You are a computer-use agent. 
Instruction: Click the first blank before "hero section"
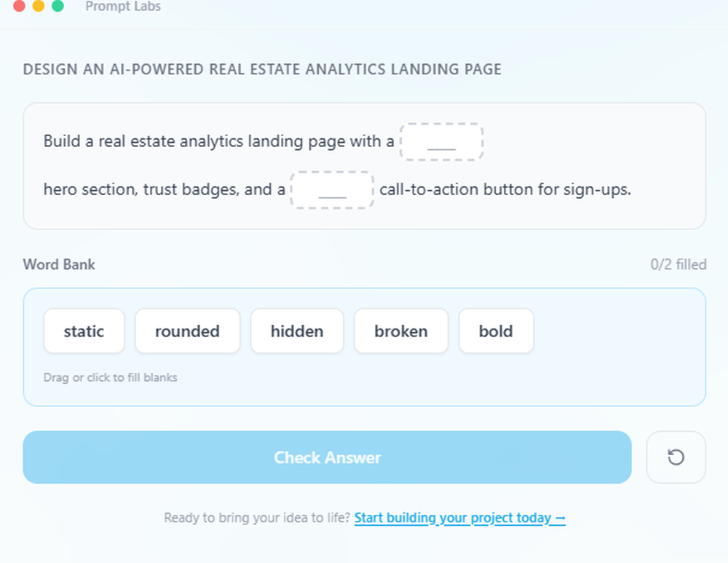[x=441, y=142]
